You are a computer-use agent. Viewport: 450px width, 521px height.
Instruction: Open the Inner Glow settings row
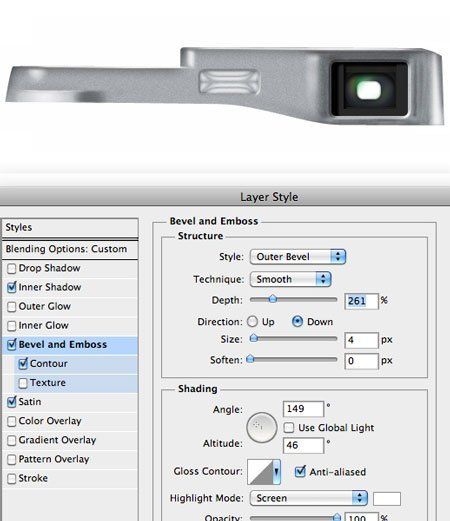[70, 326]
